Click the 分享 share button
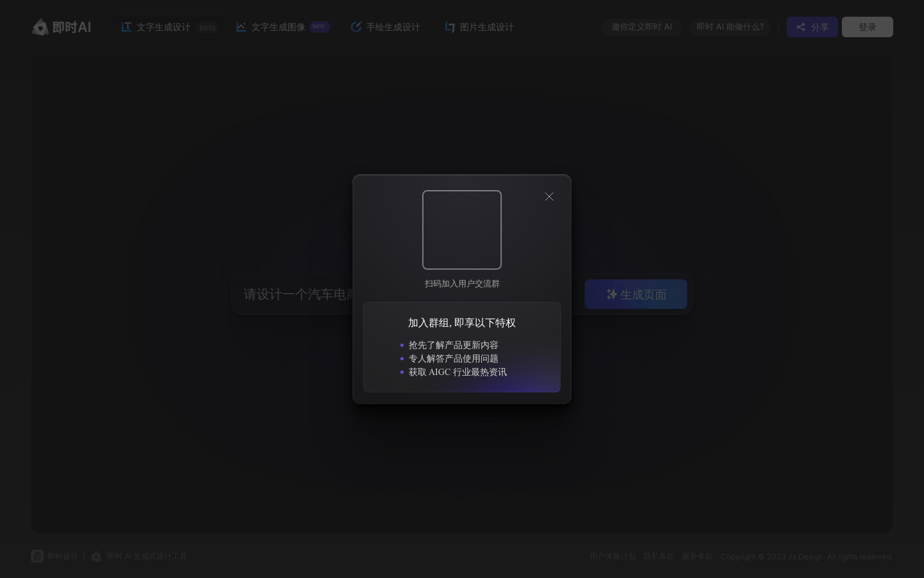This screenshot has height=578, width=924. click(x=812, y=27)
